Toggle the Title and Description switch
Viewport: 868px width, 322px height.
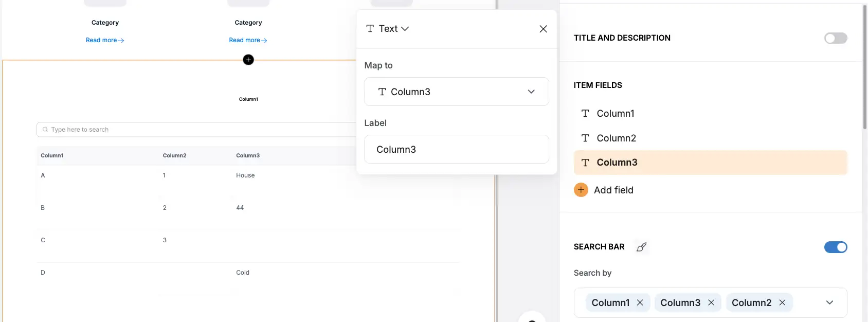pos(836,38)
